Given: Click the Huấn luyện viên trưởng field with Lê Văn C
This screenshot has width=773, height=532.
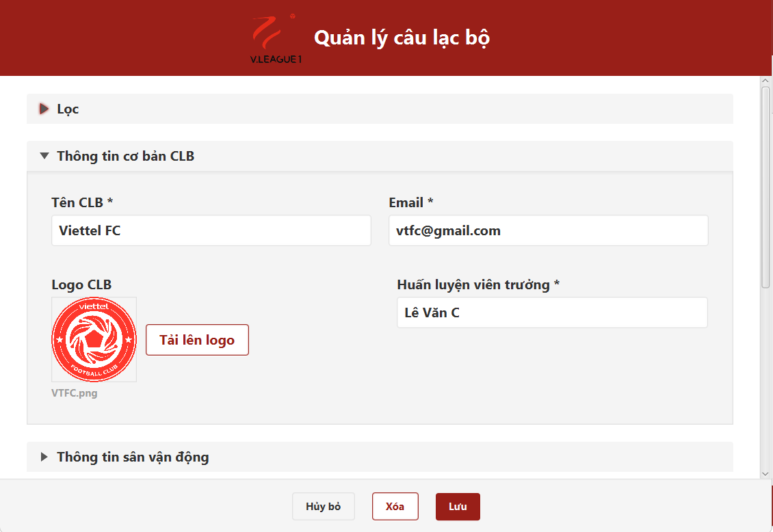Looking at the screenshot, I should coord(551,312).
